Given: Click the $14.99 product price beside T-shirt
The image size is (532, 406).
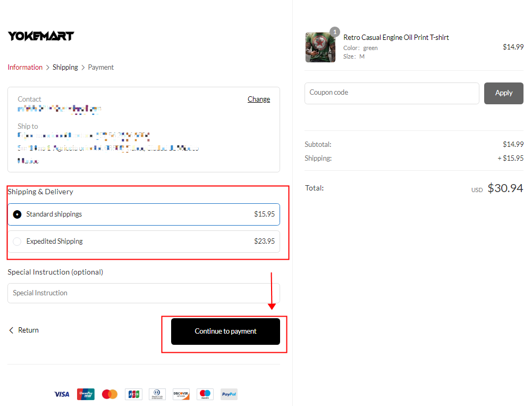Looking at the screenshot, I should coord(513,47).
